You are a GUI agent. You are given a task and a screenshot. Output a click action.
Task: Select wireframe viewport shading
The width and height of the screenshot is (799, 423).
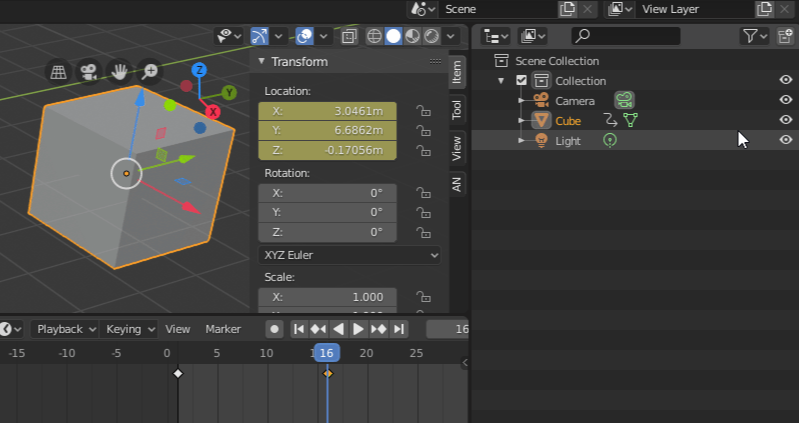click(x=375, y=36)
